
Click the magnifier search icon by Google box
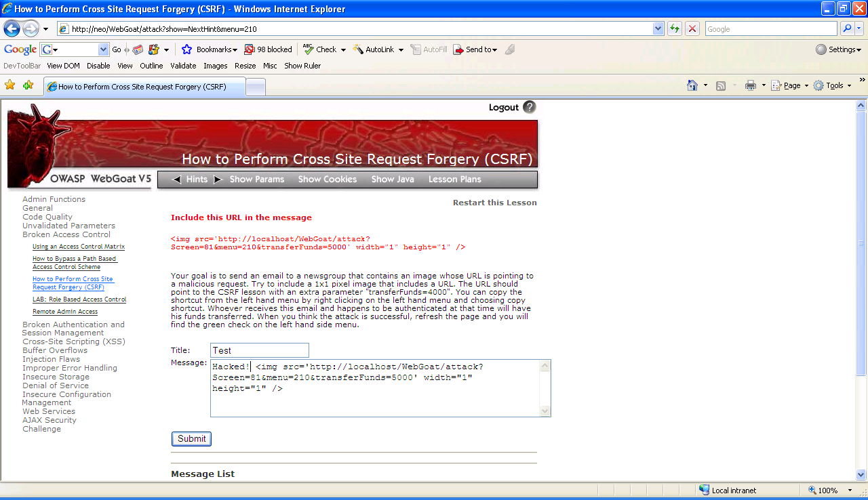click(847, 28)
